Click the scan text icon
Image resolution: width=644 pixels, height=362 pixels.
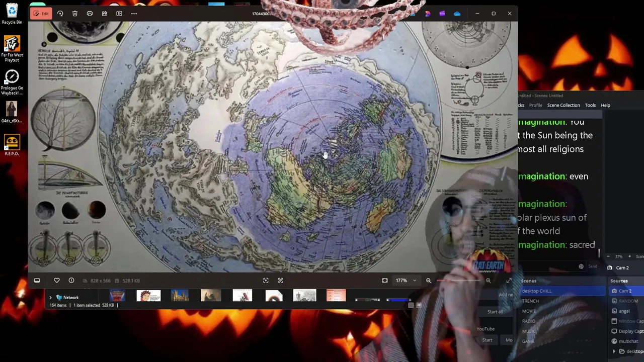(281, 281)
